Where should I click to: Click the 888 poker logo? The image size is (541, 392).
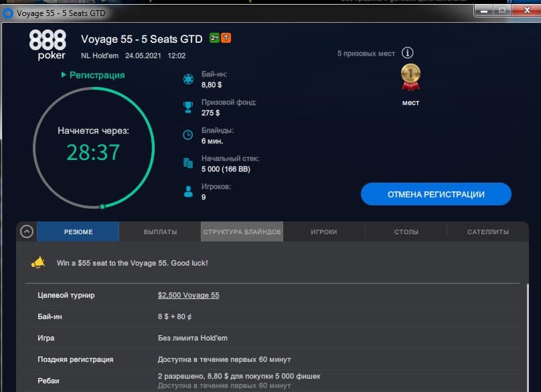coord(48,45)
